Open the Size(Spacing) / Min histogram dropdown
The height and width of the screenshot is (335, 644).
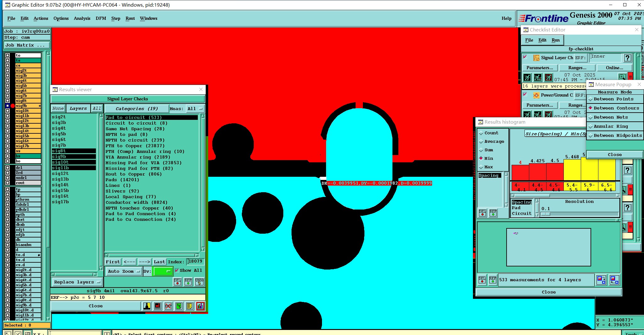556,134
